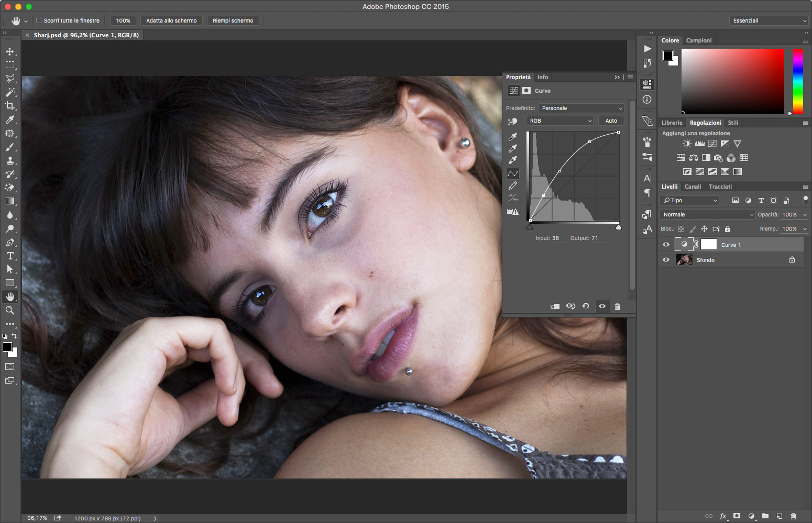812x523 pixels.
Task: Switch to the Stili tab
Action: (x=733, y=123)
